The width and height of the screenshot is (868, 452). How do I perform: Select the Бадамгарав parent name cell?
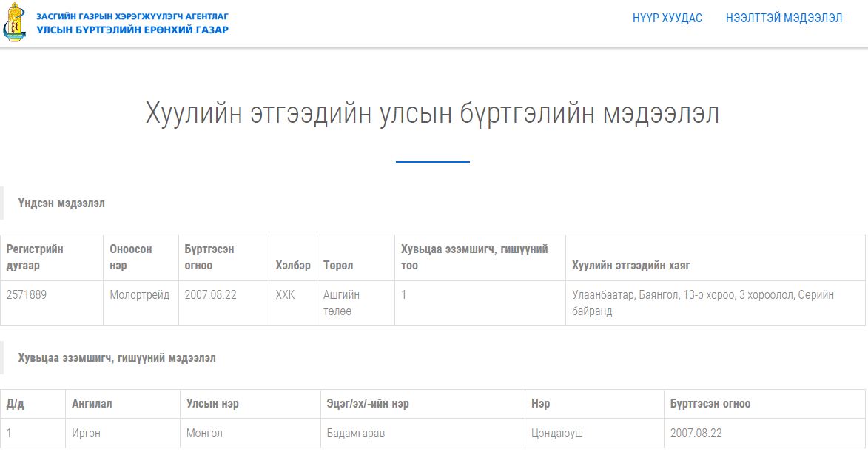pos(356,433)
